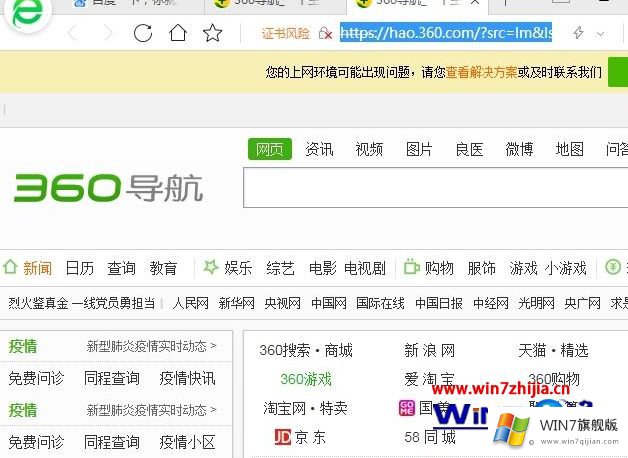This screenshot has width=628, height=458.
Task: Click the green button in yellow banner
Action: coord(618,72)
